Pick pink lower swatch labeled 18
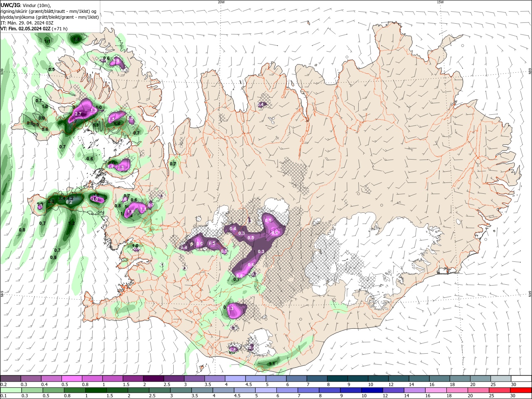Image resolution: width=532 pixels, height=399 pixels. (x=457, y=390)
